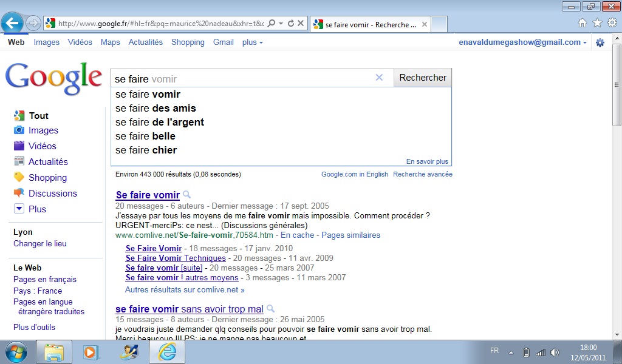Click the Rechercher button
Image resolution: width=622 pixels, height=364 pixels.
[423, 78]
